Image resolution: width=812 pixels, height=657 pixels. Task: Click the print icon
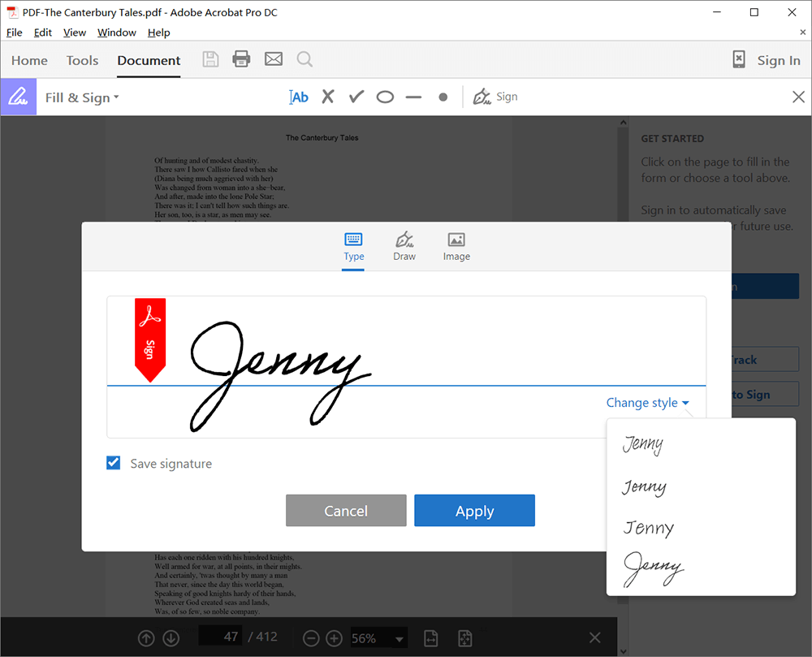click(241, 59)
